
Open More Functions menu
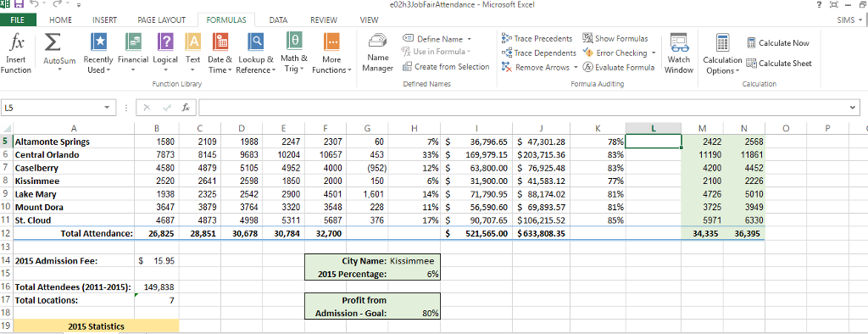(331, 53)
